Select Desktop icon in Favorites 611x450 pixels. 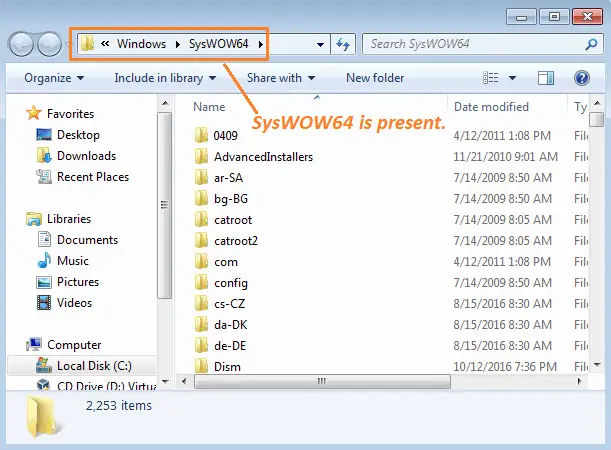(x=44, y=135)
